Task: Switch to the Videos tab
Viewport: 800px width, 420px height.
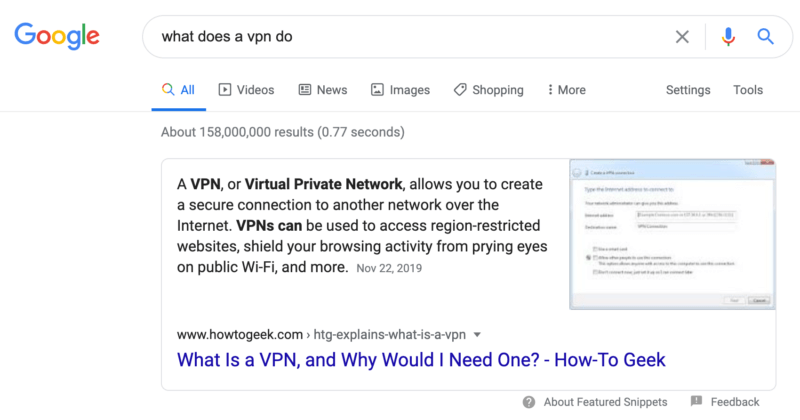Action: [246, 90]
